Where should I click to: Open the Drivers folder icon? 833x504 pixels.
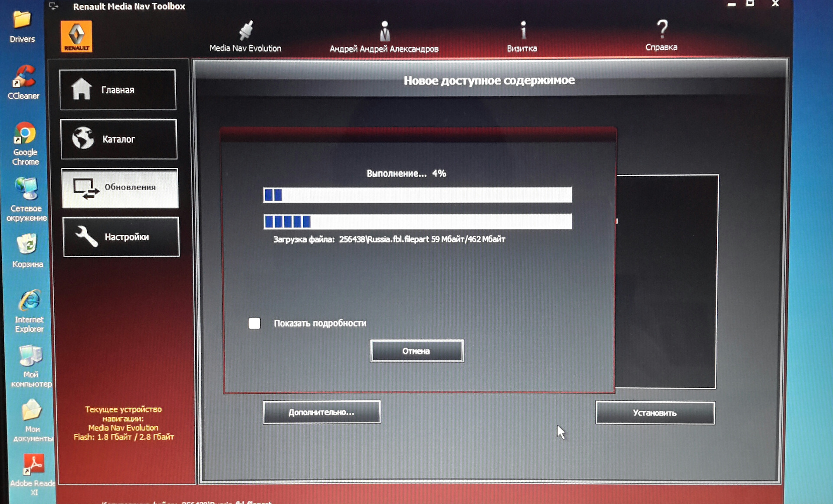22,20
